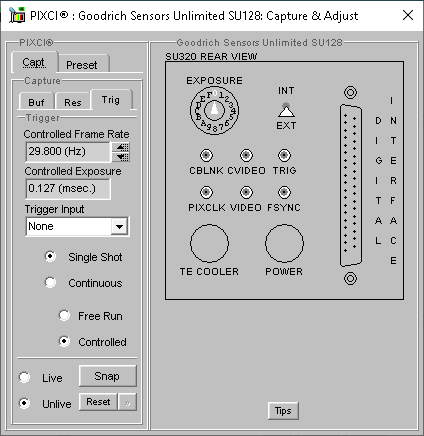Switch to the Preset tab
Viewport: 424px width, 436px height.
tap(82, 64)
